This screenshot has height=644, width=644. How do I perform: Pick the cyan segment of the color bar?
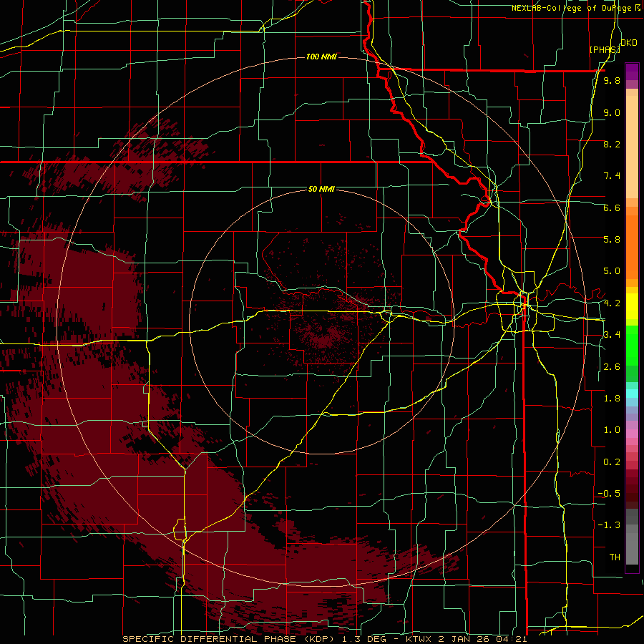pos(632,394)
